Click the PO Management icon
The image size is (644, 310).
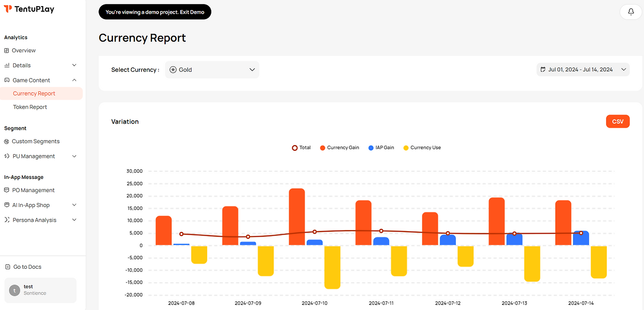7,190
